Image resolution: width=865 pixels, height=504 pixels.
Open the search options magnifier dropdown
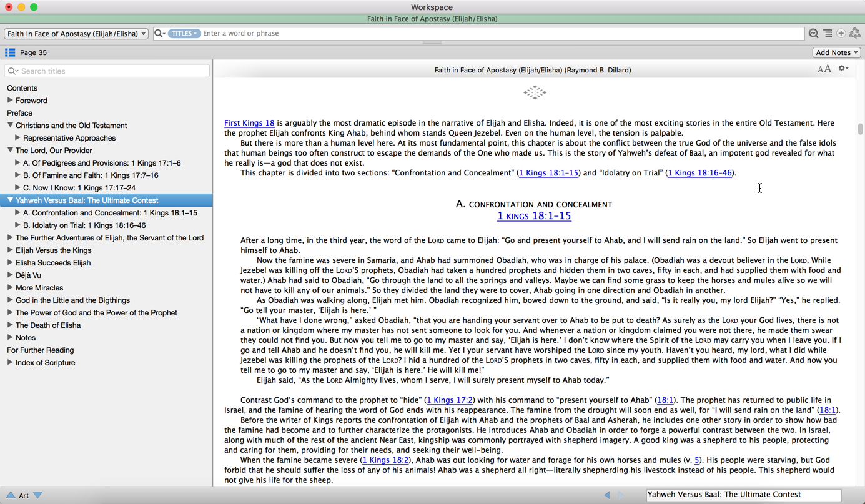[160, 34]
